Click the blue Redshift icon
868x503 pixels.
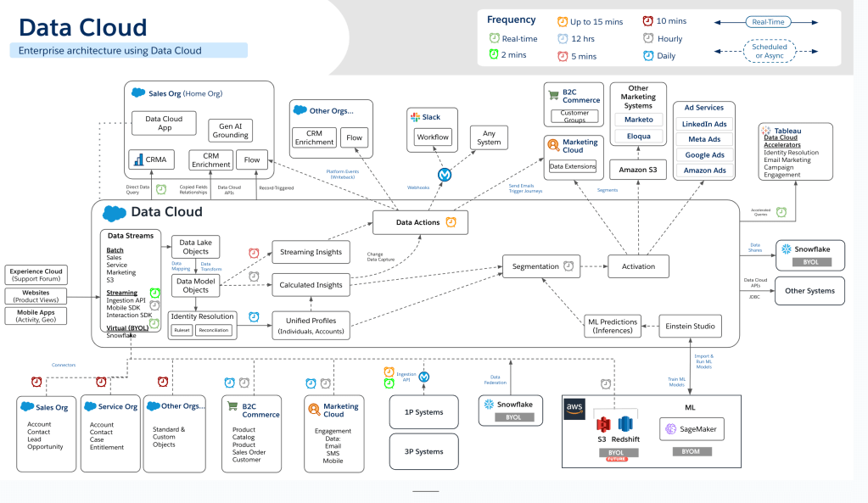coord(625,424)
